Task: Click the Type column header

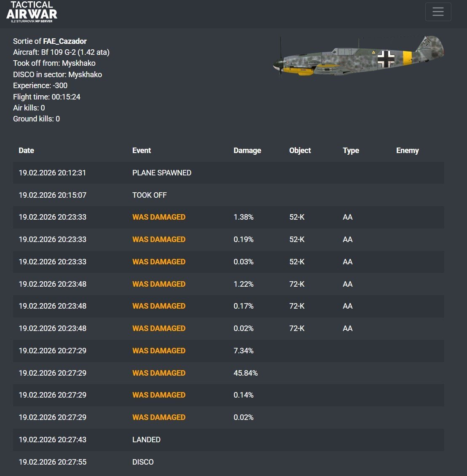Action: (351, 151)
